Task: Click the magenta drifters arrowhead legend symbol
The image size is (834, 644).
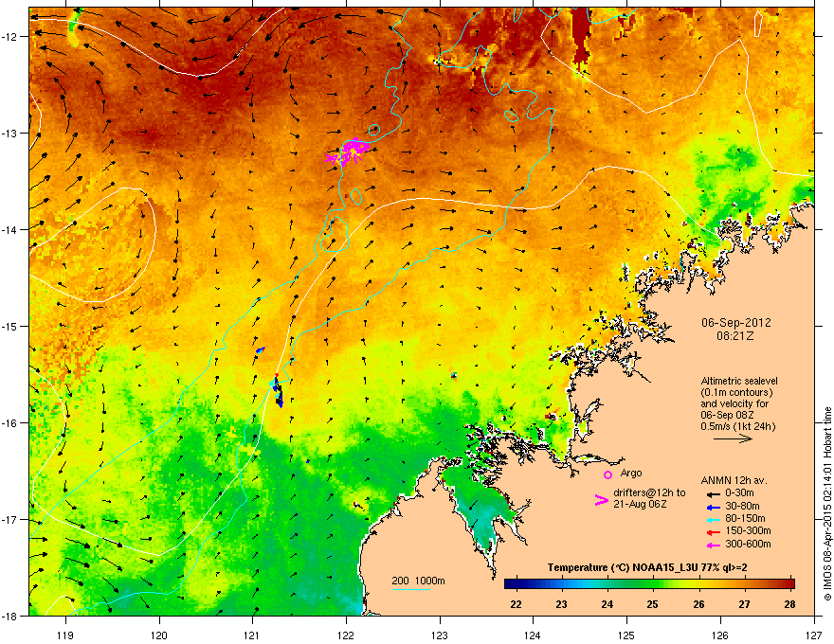Action: coord(601,499)
